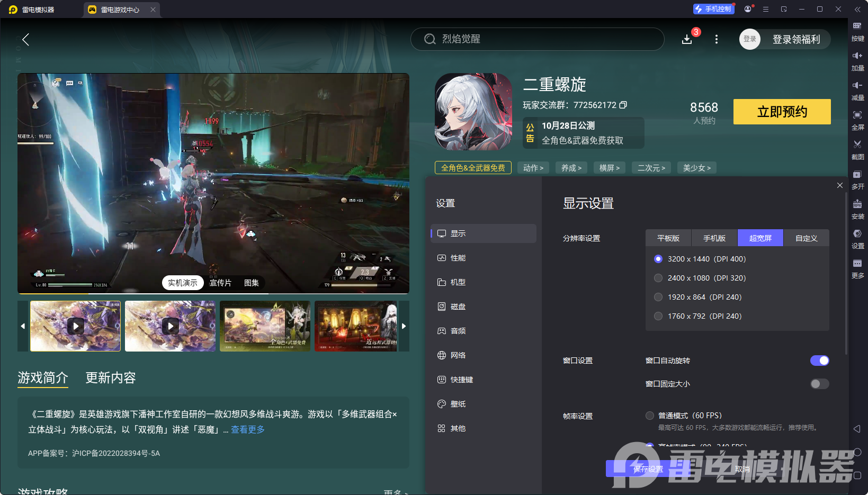Screen dimensions: 868x495
Task: Copy the 玩家交流群 group number
Action: 623,105
